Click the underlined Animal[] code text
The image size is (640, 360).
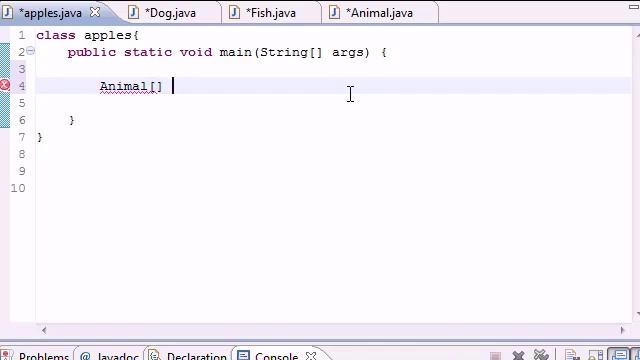coord(131,87)
